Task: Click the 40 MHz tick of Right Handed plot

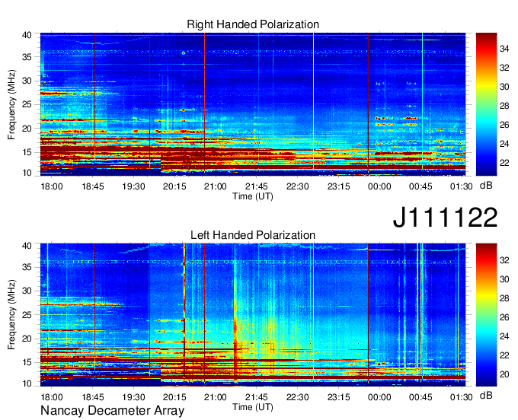Action: pos(27,35)
